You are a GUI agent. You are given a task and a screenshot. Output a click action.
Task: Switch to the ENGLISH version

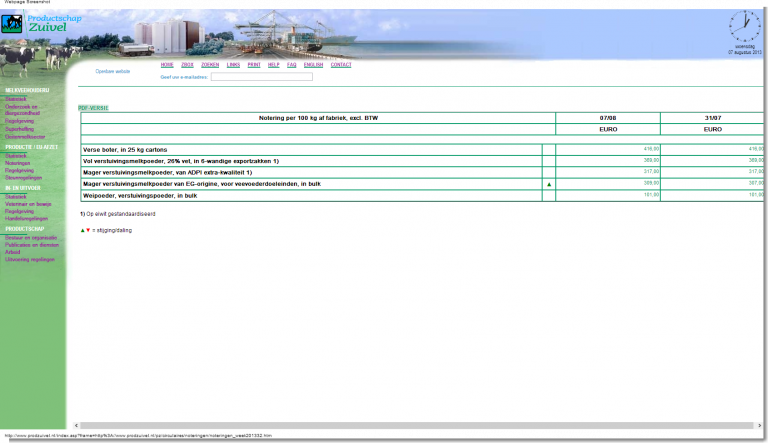[313, 64]
